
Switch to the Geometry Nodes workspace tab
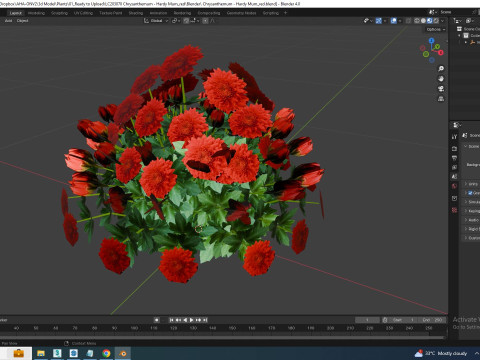(242, 13)
